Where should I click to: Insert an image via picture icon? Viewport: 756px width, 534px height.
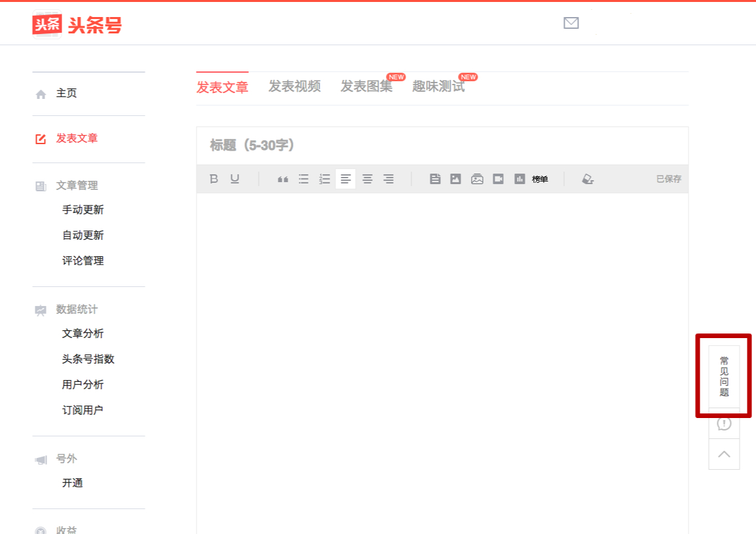tap(455, 179)
